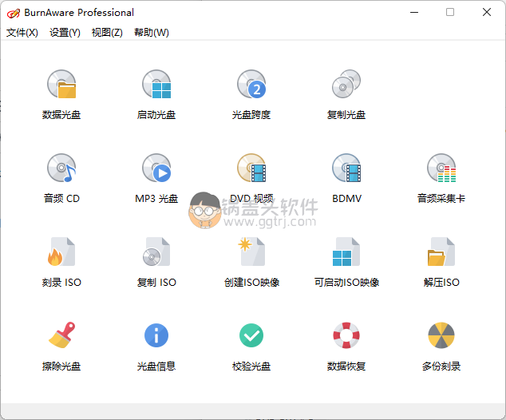Open the 可启动ISO映像 bootable ISO icon
The width and height of the screenshot is (506, 420).
tap(346, 252)
